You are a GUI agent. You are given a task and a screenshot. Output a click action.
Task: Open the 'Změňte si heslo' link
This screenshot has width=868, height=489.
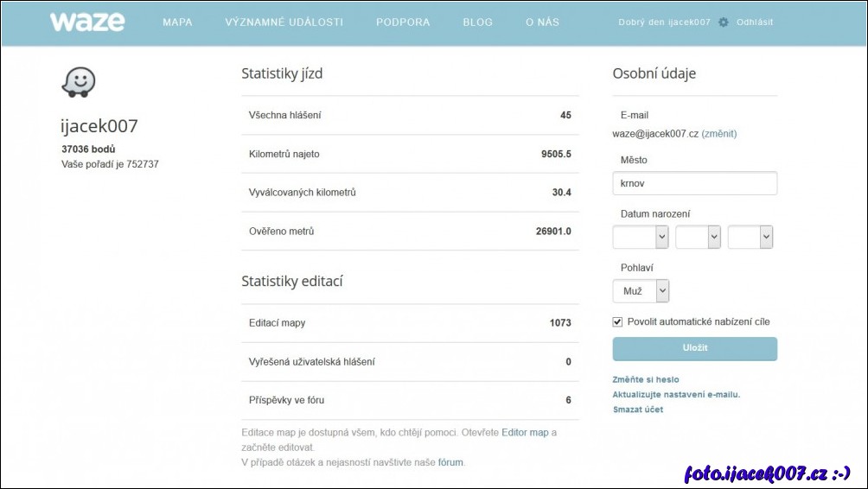coord(645,379)
